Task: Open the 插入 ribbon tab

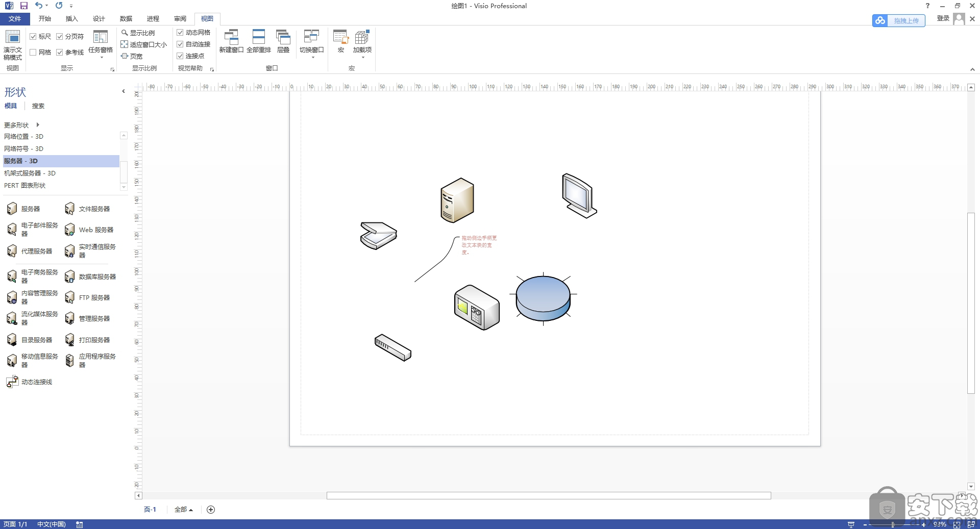Action: coord(71,18)
